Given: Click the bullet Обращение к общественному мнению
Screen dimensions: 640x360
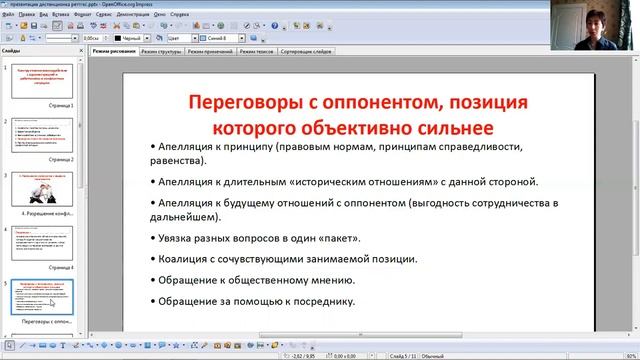Looking at the screenshot, I should click(252, 280).
